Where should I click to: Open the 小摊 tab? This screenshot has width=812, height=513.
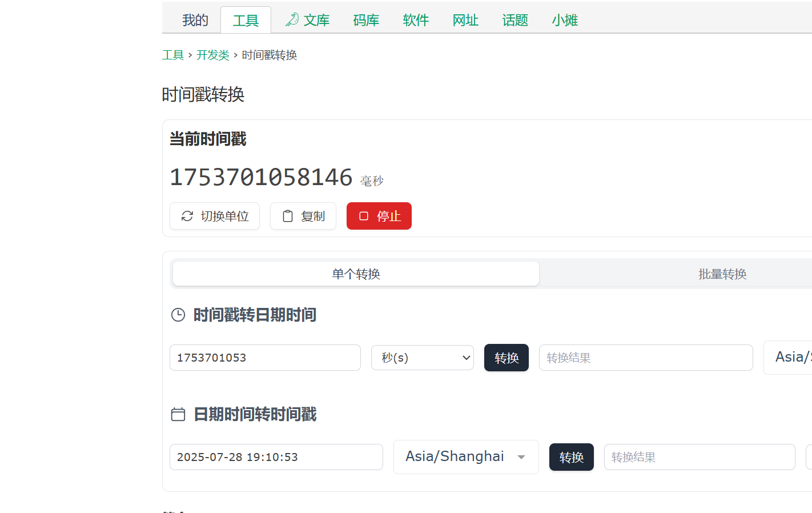pyautogui.click(x=565, y=20)
